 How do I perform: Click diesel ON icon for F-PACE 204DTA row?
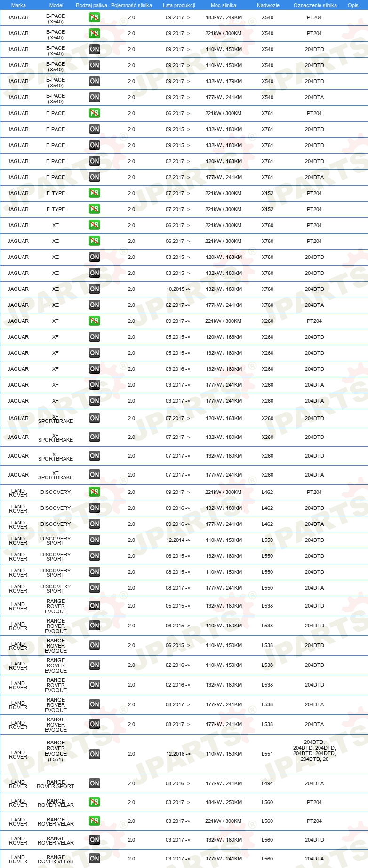click(x=95, y=177)
